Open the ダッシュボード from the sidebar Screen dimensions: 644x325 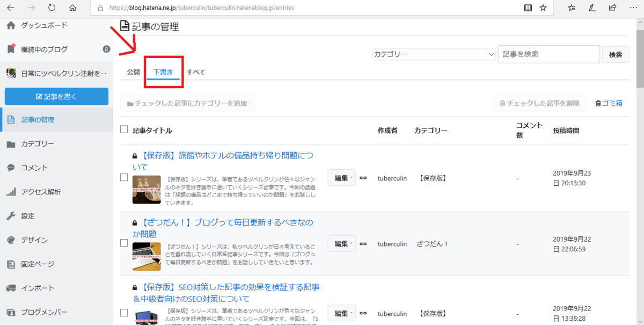click(43, 25)
